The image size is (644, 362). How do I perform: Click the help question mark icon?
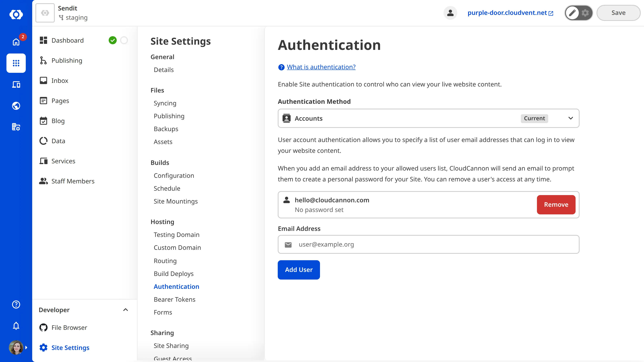click(16, 304)
